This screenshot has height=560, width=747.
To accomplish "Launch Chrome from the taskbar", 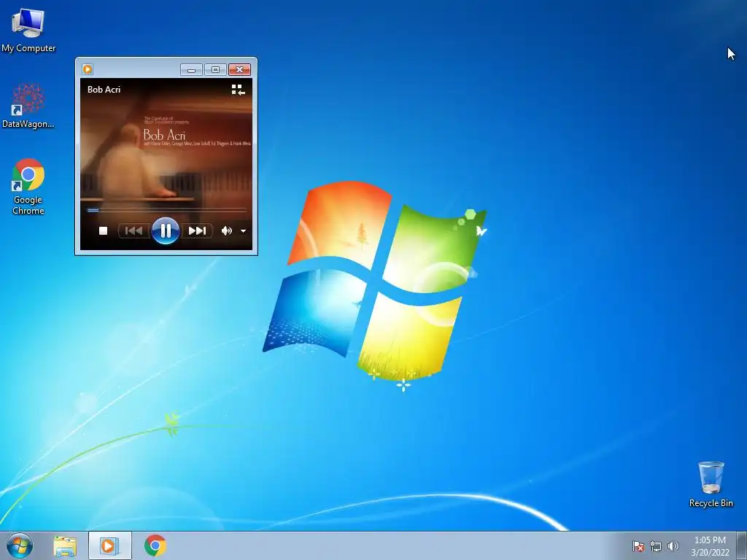I will coord(155,545).
